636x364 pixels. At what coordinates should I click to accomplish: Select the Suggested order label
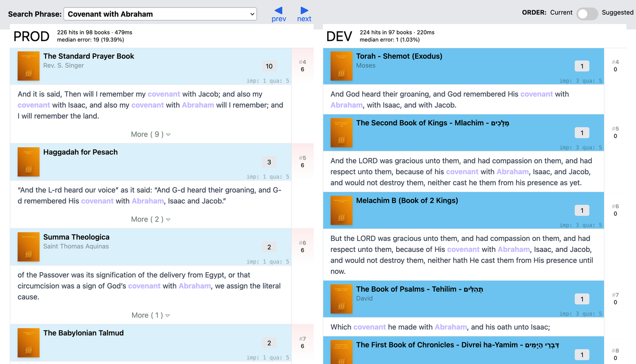(617, 12)
